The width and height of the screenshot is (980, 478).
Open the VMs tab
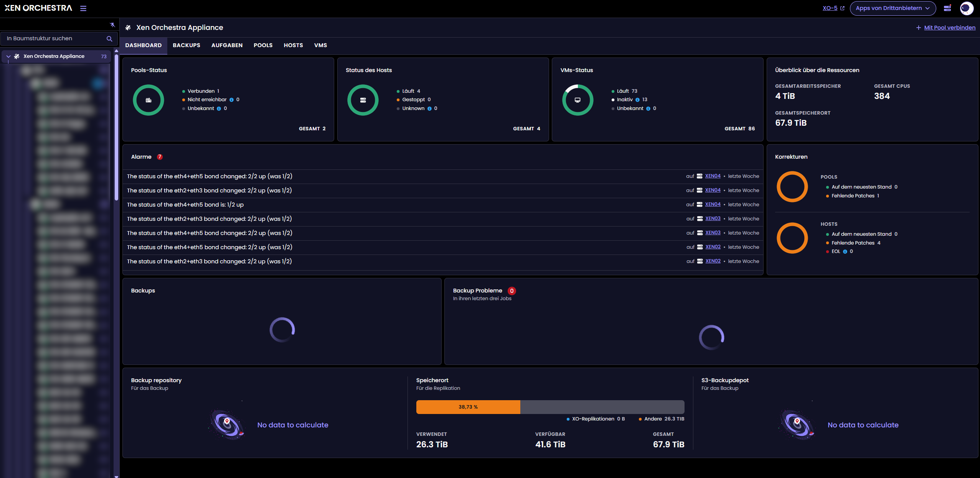pyautogui.click(x=320, y=45)
